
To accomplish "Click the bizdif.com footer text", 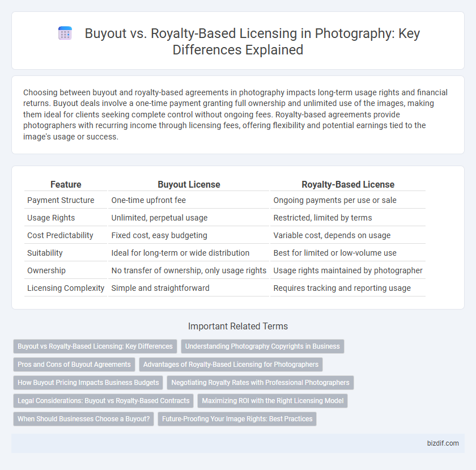I will 443,443.
